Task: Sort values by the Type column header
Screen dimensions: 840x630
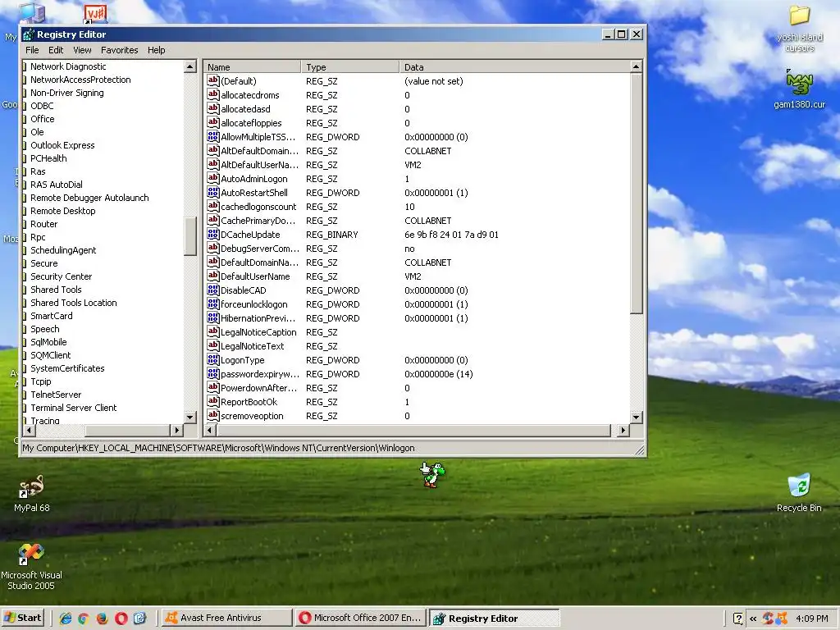Action: click(349, 67)
